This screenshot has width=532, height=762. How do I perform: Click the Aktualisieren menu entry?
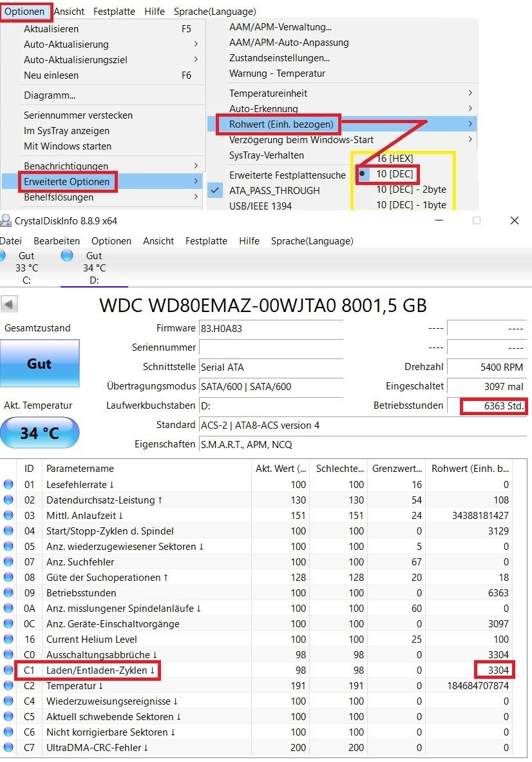[102, 28]
